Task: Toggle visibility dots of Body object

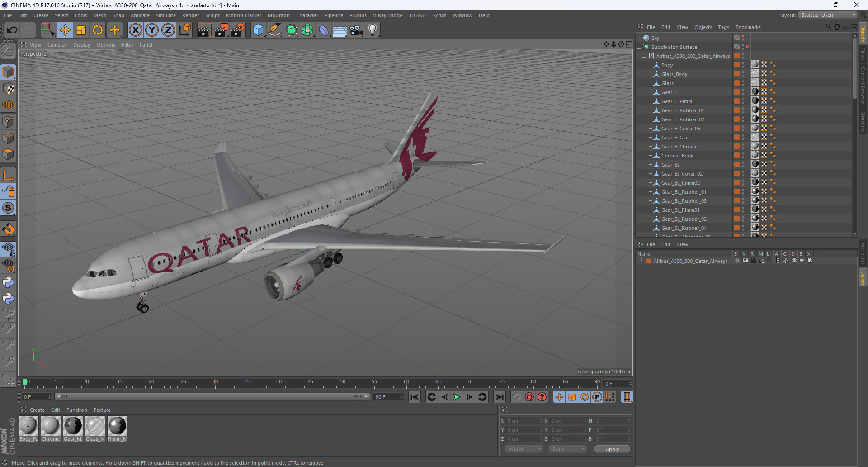Action: 743,65
